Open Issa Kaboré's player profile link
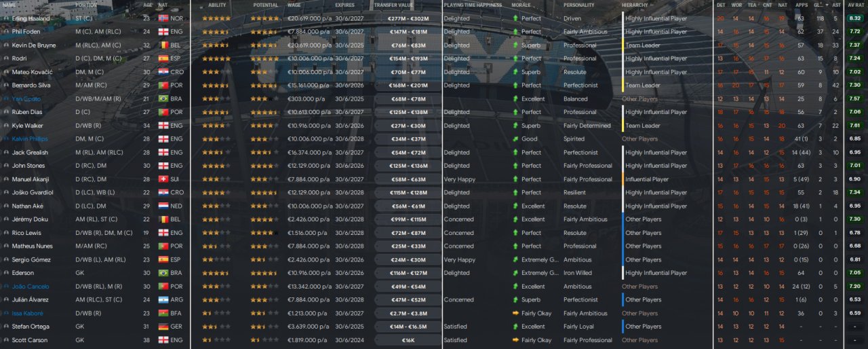The image size is (868, 349). pyautogui.click(x=28, y=313)
